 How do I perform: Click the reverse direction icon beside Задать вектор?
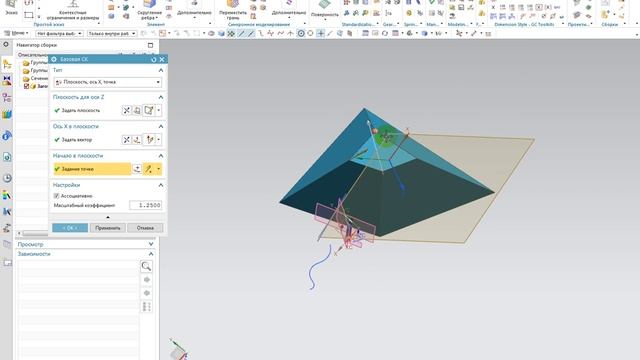[127, 140]
